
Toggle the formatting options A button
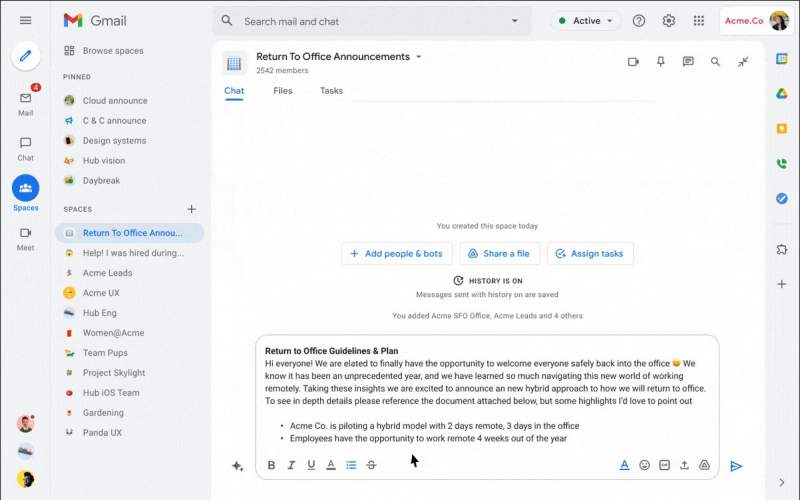[624, 465]
